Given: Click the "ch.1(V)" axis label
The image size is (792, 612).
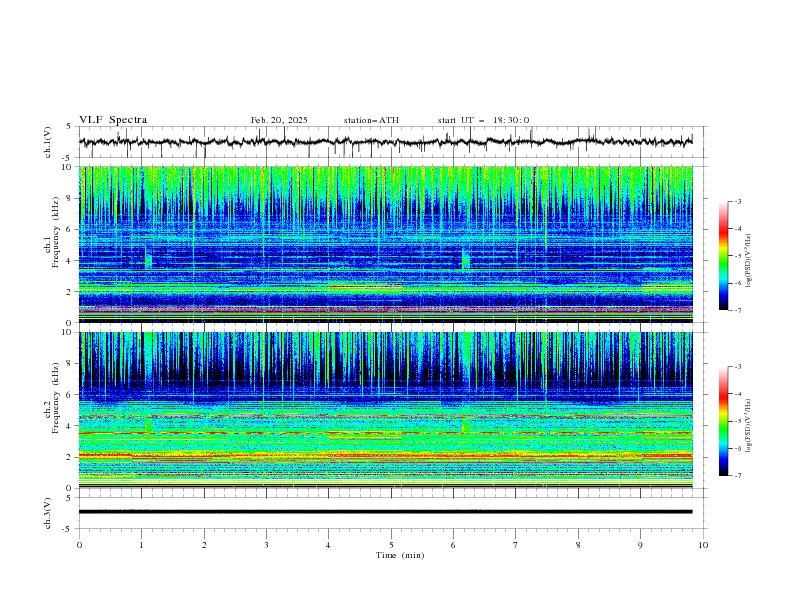Looking at the screenshot, I should [x=48, y=142].
